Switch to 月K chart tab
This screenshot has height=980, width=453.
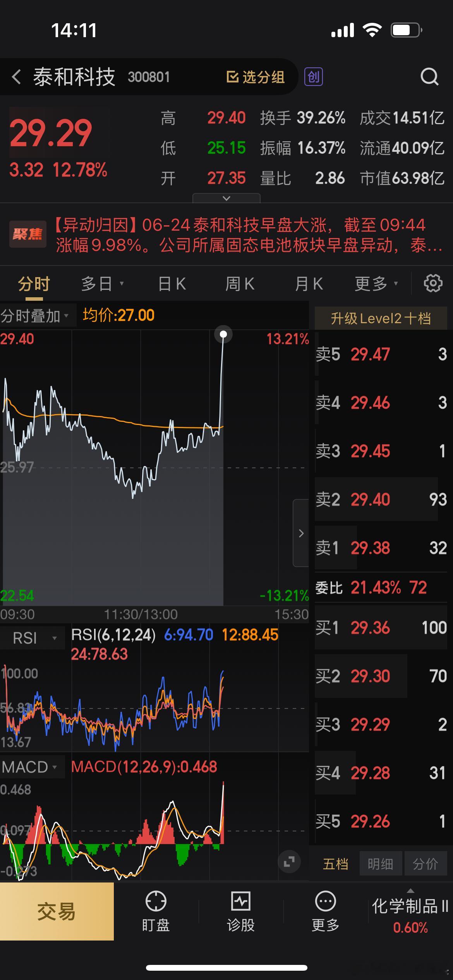pyautogui.click(x=309, y=284)
